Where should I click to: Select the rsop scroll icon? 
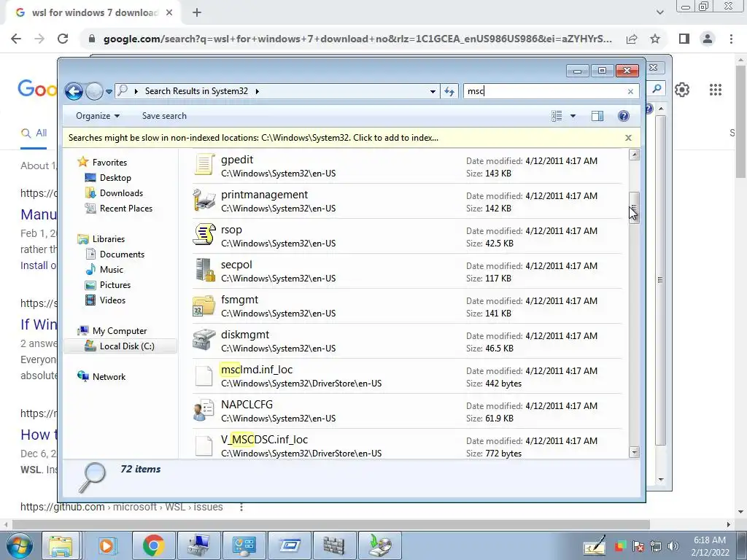[x=204, y=236]
